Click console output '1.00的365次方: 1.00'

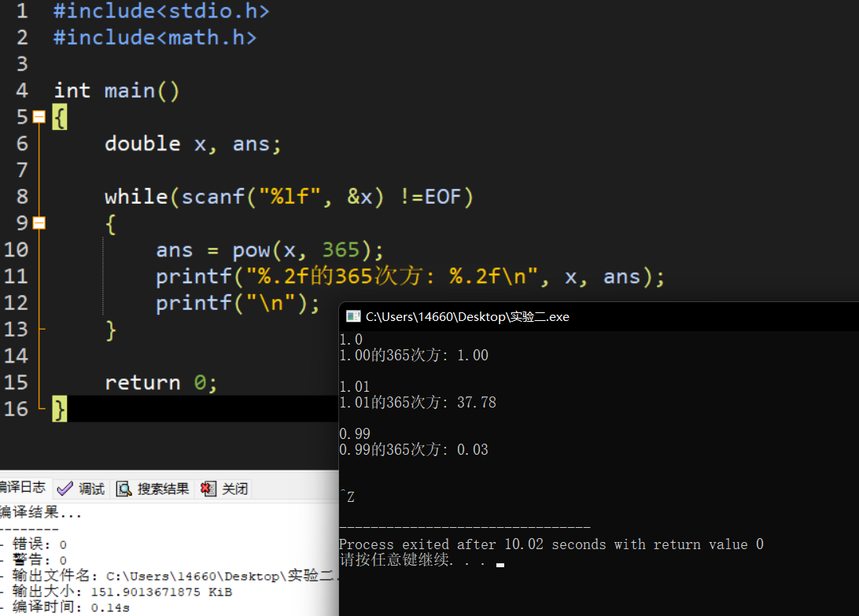(414, 355)
